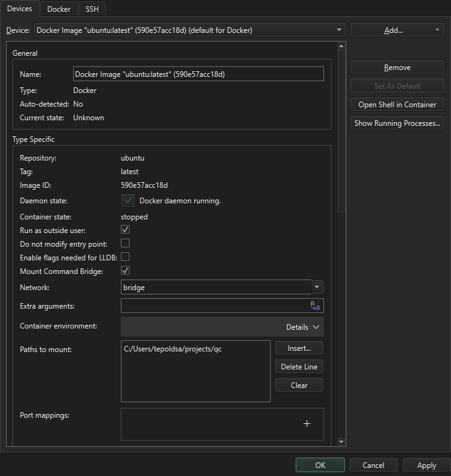Click the Docker daemon running checkmark icon
Screen dimensions: 451x476
click(x=128, y=201)
